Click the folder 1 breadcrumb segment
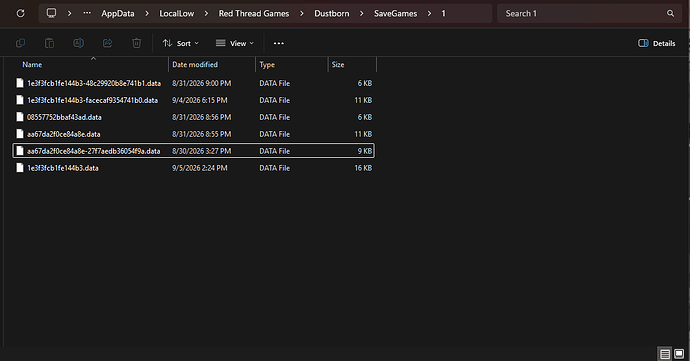Screen dimensions: 690x361 click(x=443, y=14)
